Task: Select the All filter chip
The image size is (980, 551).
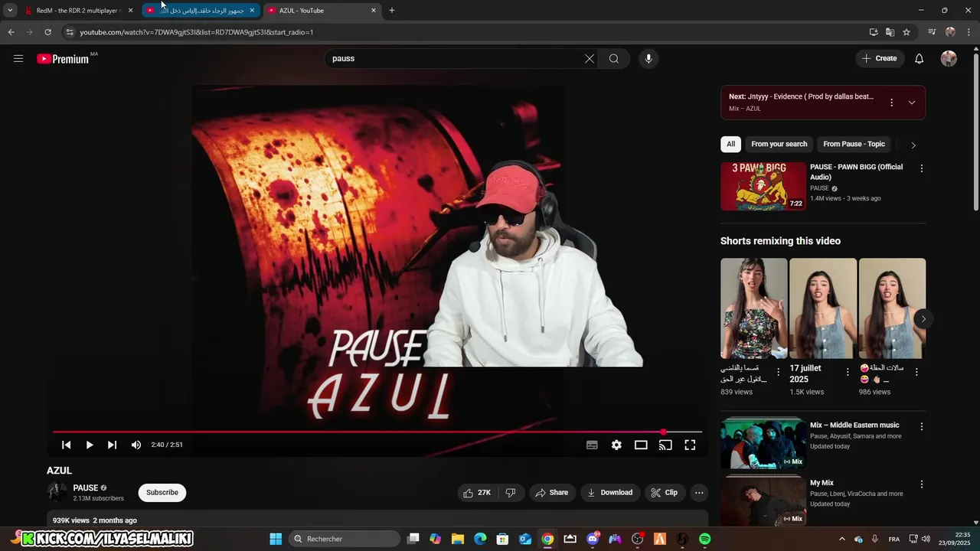Action: point(730,144)
